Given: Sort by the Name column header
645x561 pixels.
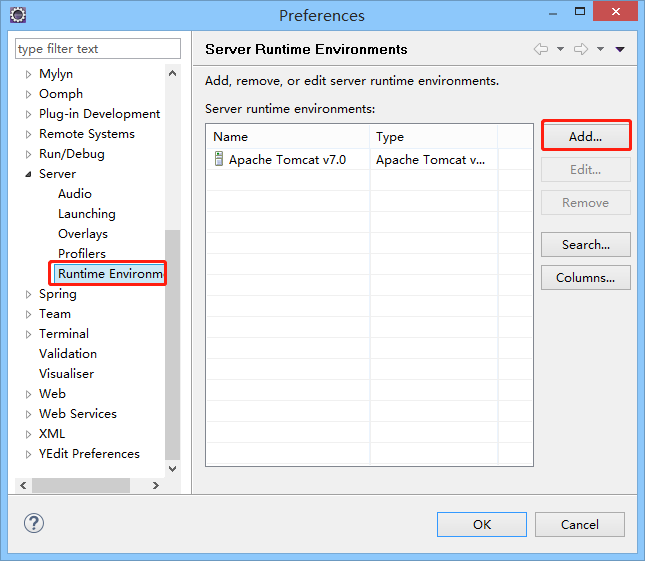Looking at the screenshot, I should coord(288,137).
